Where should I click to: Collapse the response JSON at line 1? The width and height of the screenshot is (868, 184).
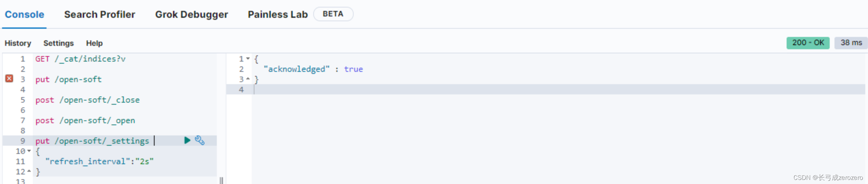pos(248,58)
